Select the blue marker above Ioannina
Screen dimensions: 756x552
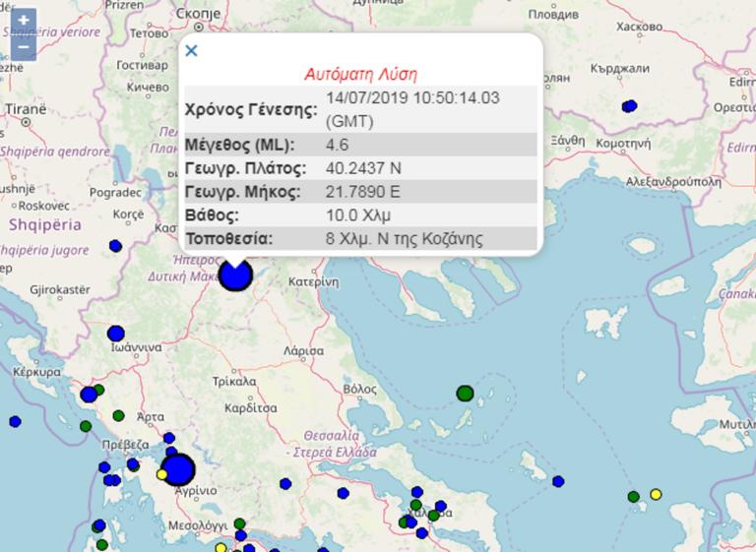point(116,334)
